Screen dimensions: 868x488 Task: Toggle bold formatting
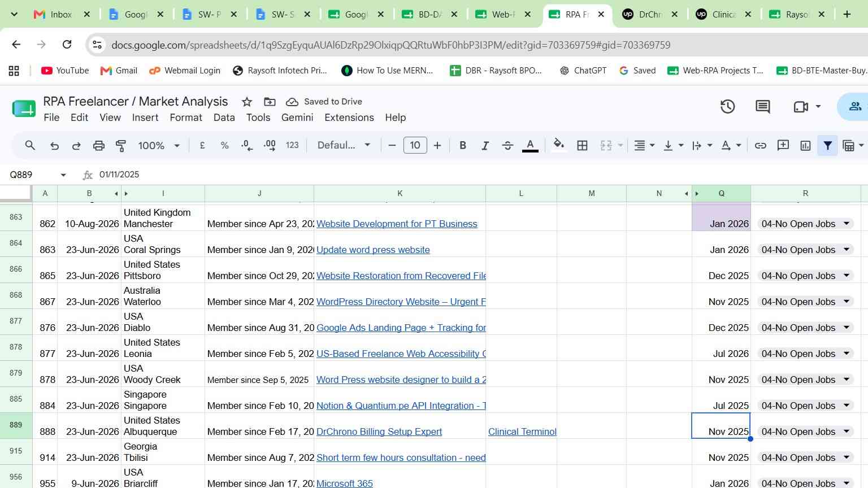(463, 146)
